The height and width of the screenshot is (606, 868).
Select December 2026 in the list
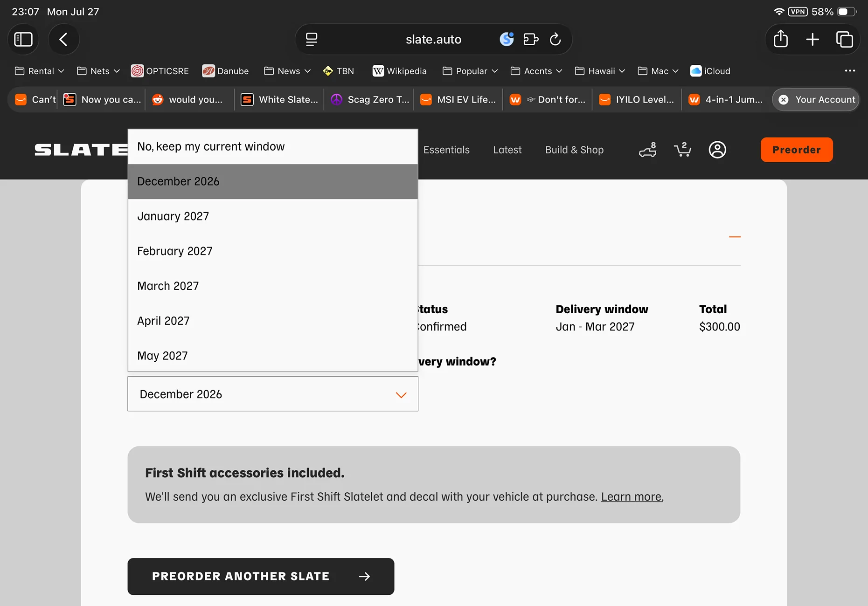pos(273,181)
